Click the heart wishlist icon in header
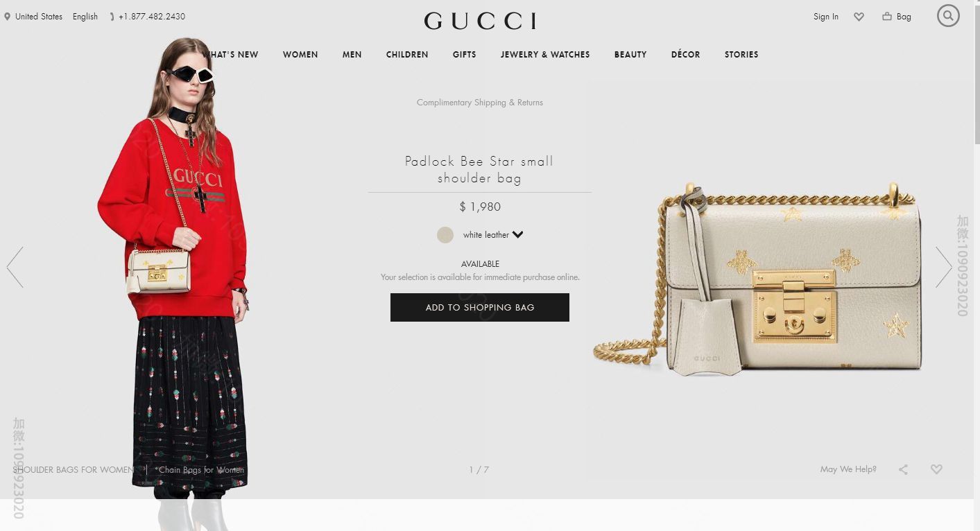980x531 pixels. [859, 17]
